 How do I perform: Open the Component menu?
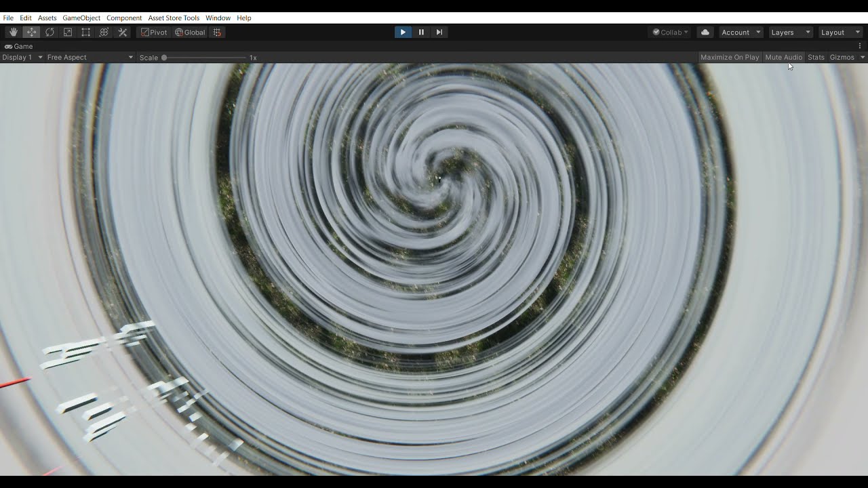[124, 18]
